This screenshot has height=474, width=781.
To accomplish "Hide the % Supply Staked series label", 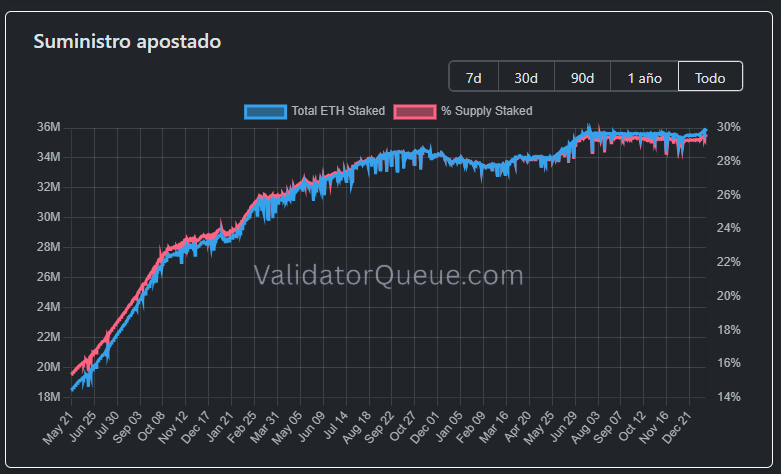I will click(486, 111).
